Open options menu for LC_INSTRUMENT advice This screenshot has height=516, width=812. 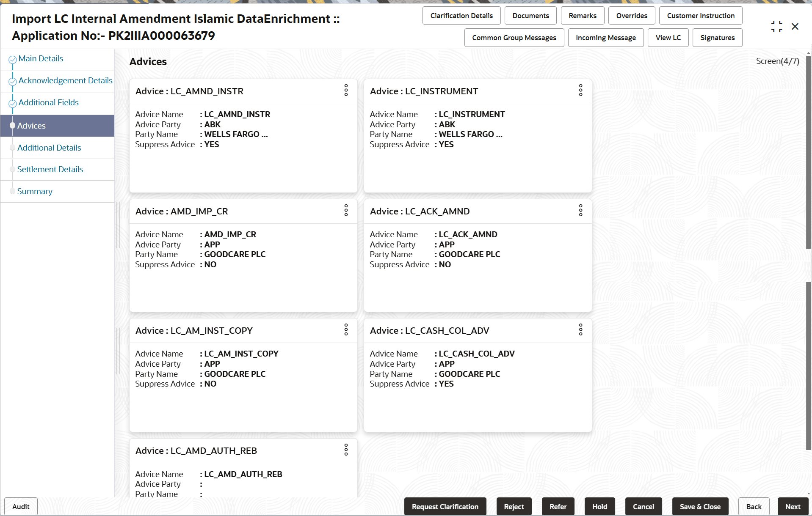tap(580, 90)
